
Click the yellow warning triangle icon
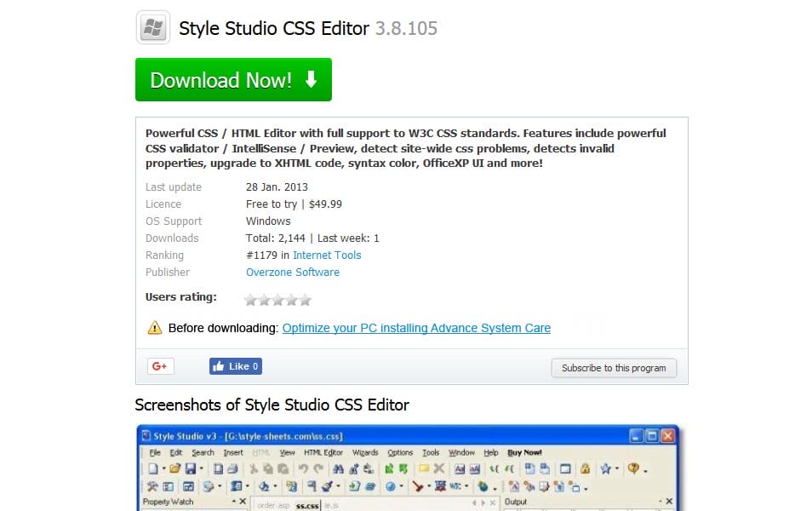pyautogui.click(x=155, y=328)
